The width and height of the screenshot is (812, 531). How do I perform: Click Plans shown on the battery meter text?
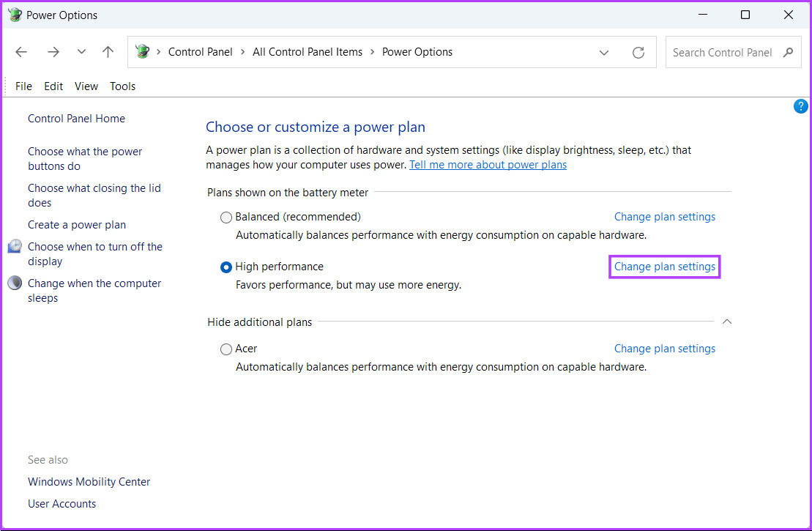point(288,193)
